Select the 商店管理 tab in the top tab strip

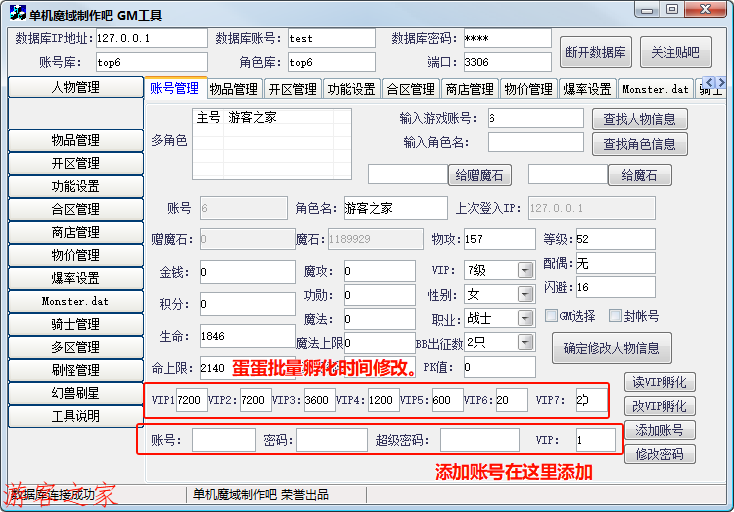tap(469, 89)
